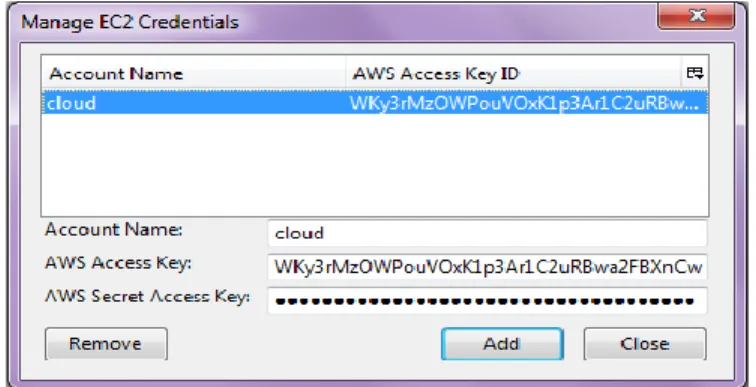Screen dimensions: 756x387
Task: Click the 'Account Name:' form label
Action: [x=114, y=230]
